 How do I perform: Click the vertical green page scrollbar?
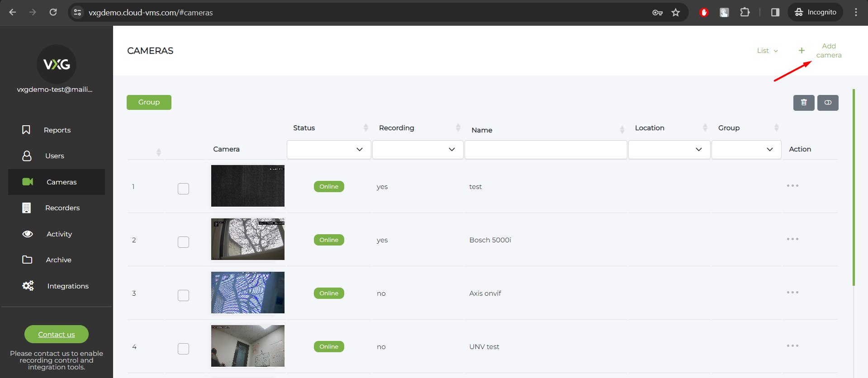click(854, 187)
